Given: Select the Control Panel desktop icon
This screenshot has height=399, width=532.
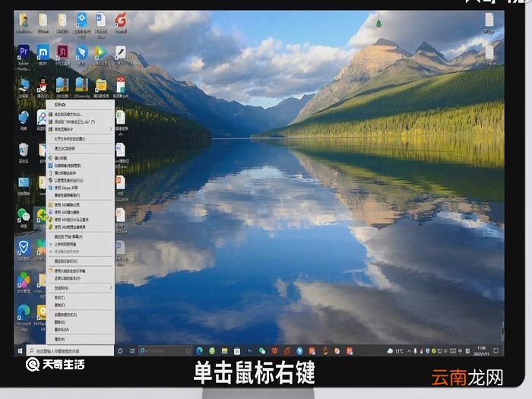Looking at the screenshot, I should pyautogui.click(x=24, y=185).
